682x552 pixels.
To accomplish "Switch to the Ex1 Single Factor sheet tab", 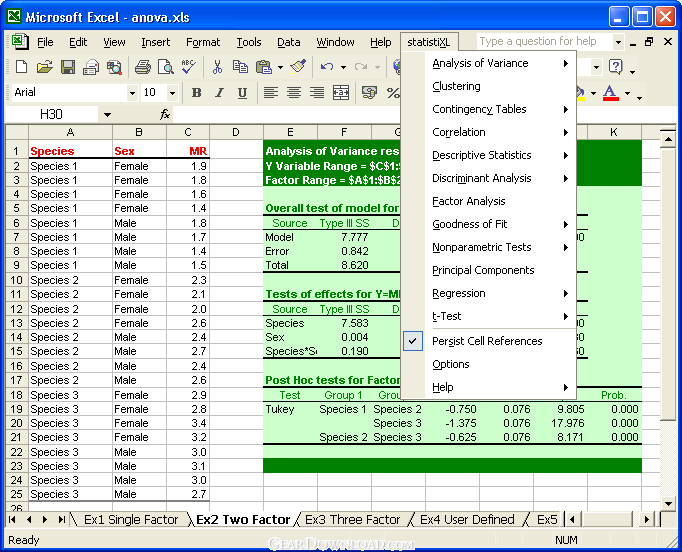I will coord(131,519).
